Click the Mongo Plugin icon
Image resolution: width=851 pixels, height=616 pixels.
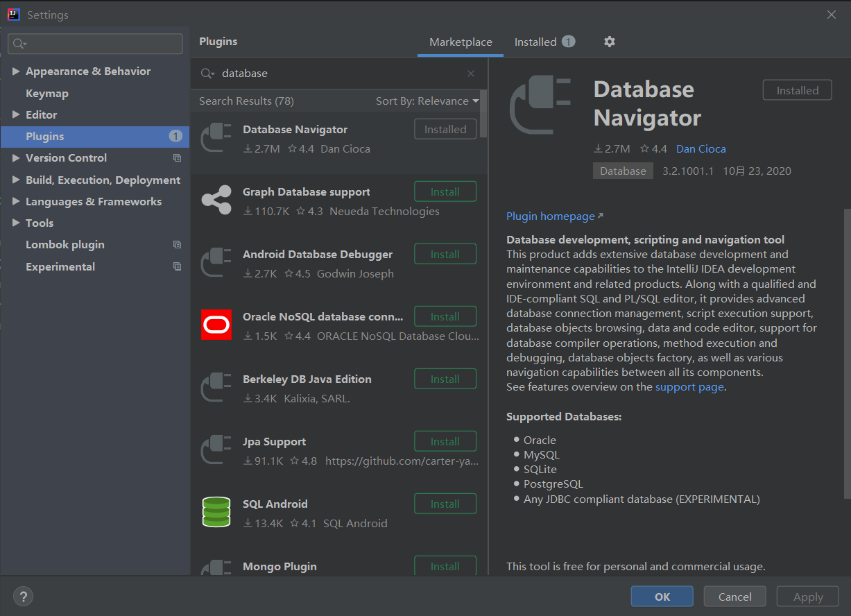point(216,569)
